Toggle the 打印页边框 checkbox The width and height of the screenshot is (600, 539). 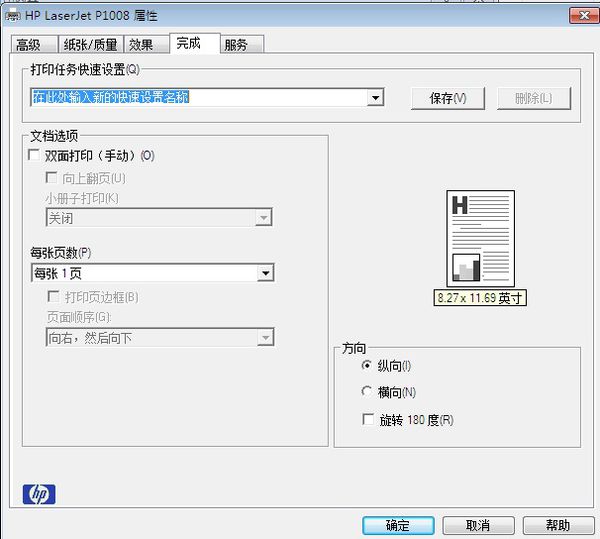pyautogui.click(x=53, y=296)
